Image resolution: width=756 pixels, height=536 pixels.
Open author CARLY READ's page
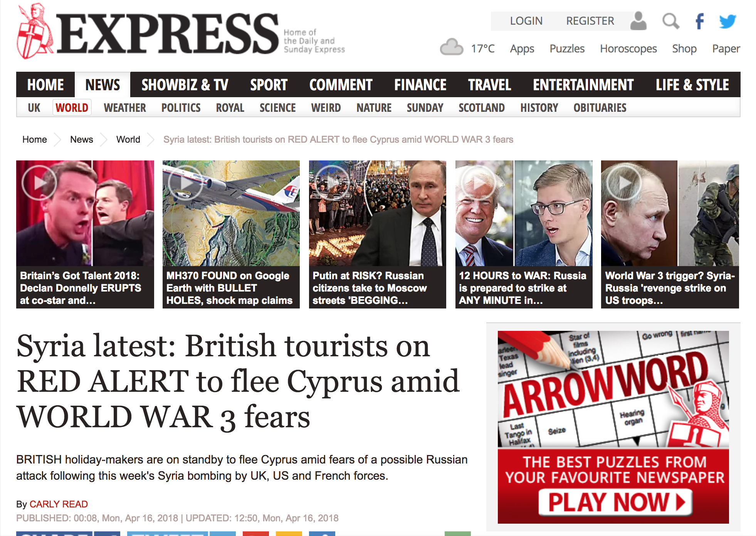[x=59, y=504]
